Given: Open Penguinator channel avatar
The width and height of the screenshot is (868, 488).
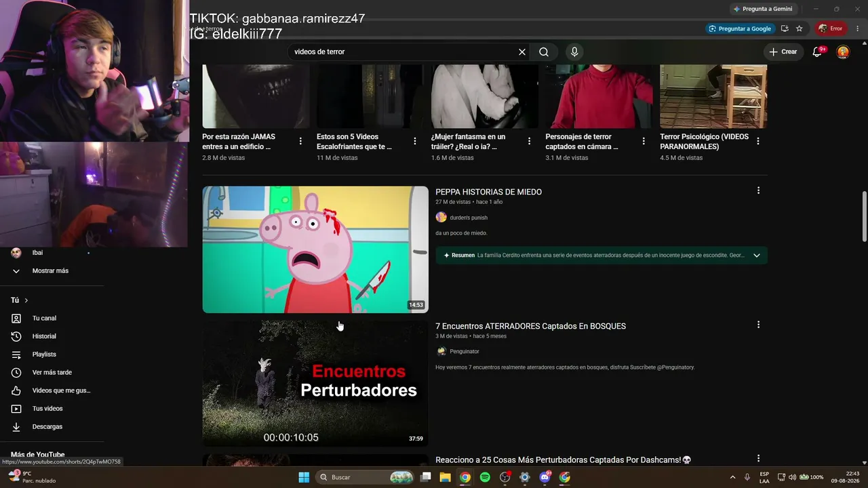Looking at the screenshot, I should [x=441, y=351].
